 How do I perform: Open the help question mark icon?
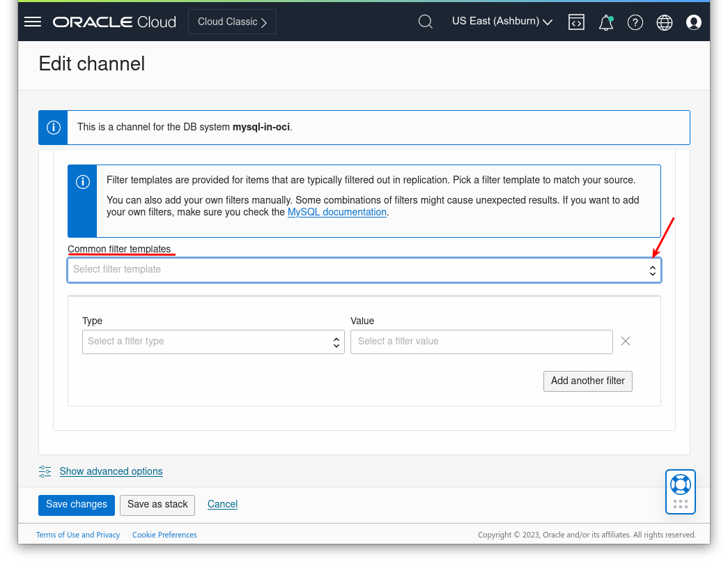pyautogui.click(x=635, y=22)
